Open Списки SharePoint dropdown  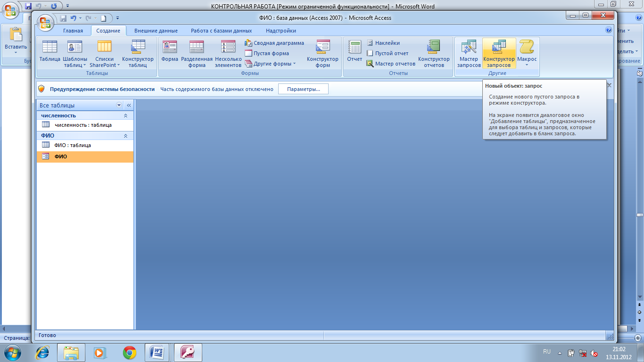104,53
